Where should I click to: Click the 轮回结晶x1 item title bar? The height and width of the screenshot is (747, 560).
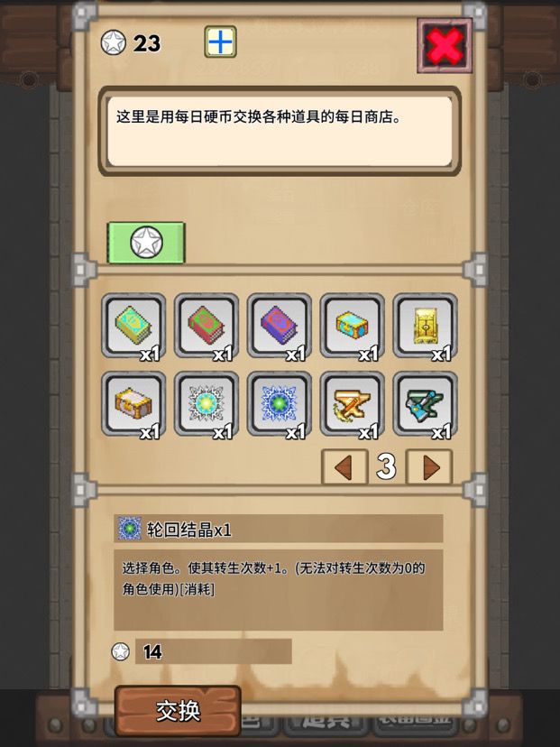click(279, 529)
